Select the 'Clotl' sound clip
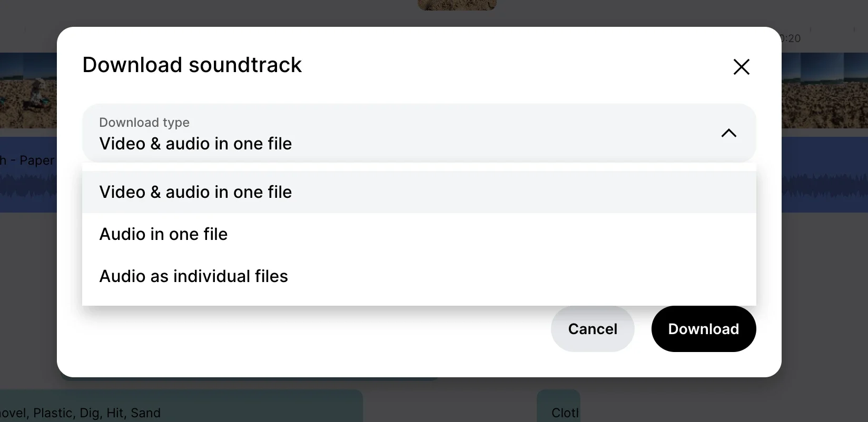The image size is (868, 422). (558, 406)
